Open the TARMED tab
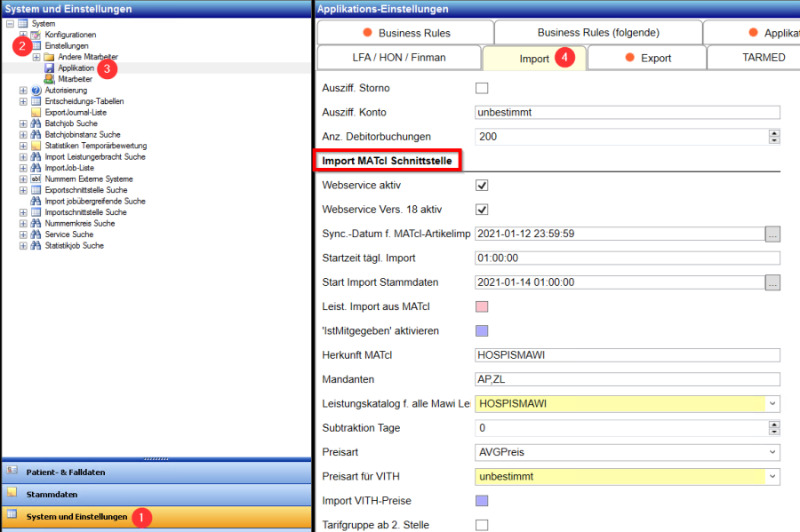The width and height of the screenshot is (800, 532). coord(754,58)
